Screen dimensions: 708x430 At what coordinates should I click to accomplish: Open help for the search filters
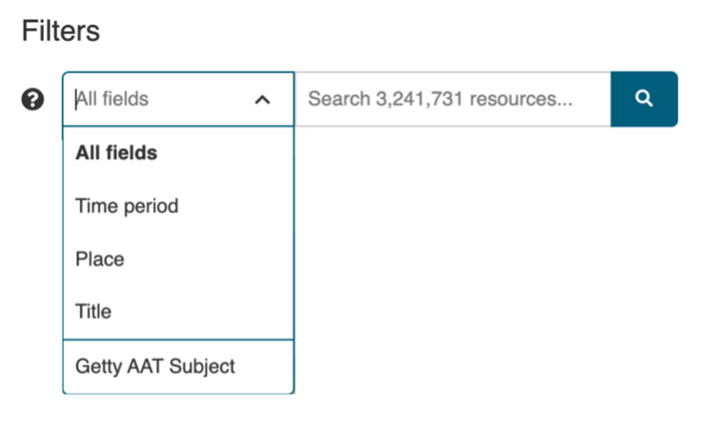point(33,99)
